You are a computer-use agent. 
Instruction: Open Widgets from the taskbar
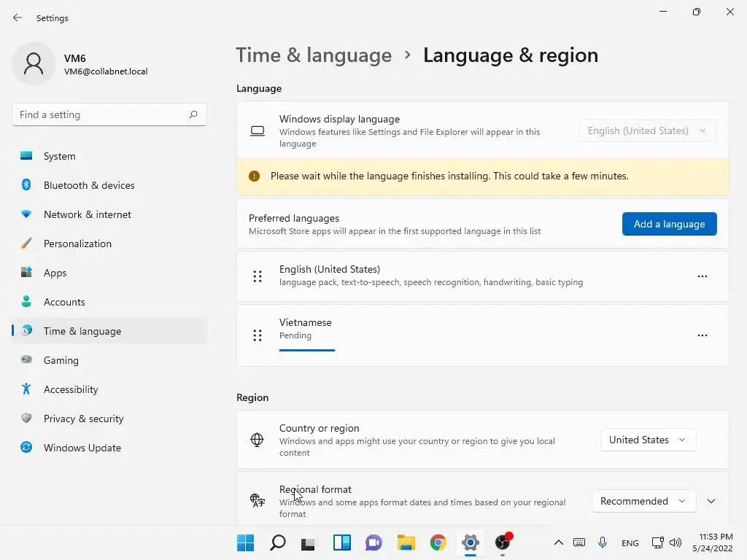tap(342, 542)
